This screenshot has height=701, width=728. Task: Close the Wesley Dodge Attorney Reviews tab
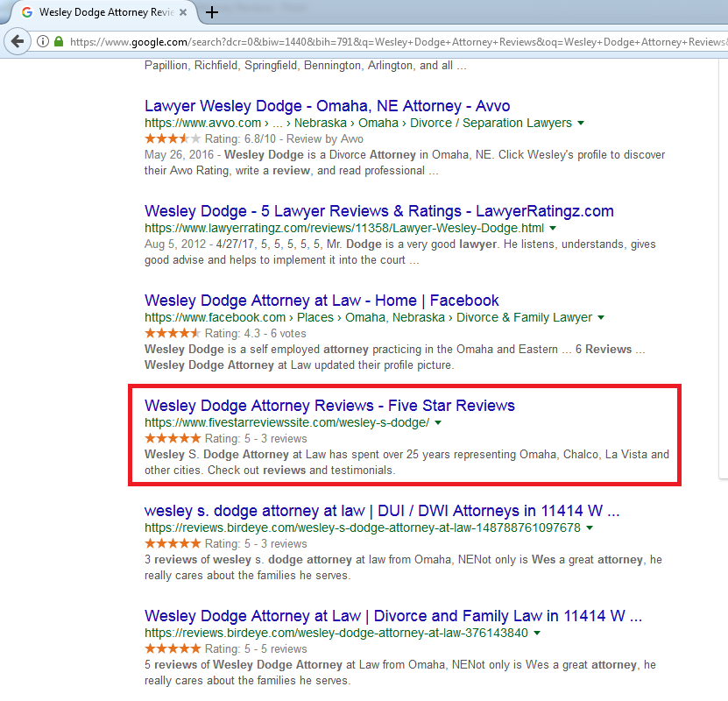[x=184, y=12]
